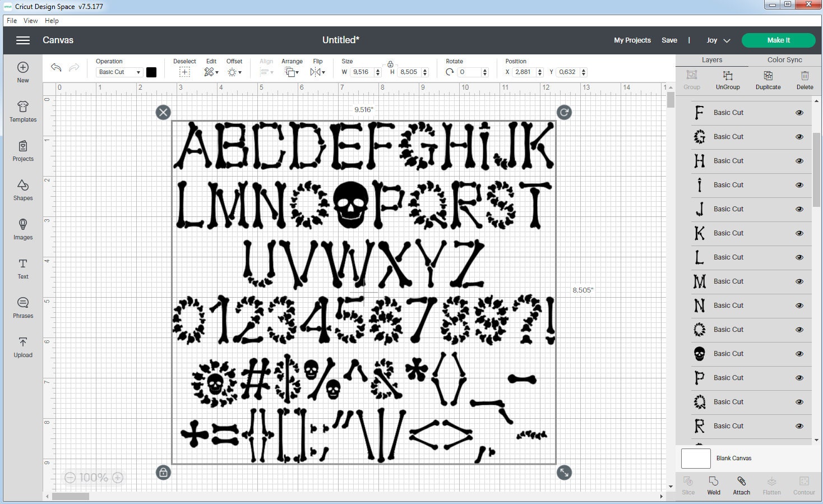Select the Text tool in the left sidebar

click(x=22, y=269)
